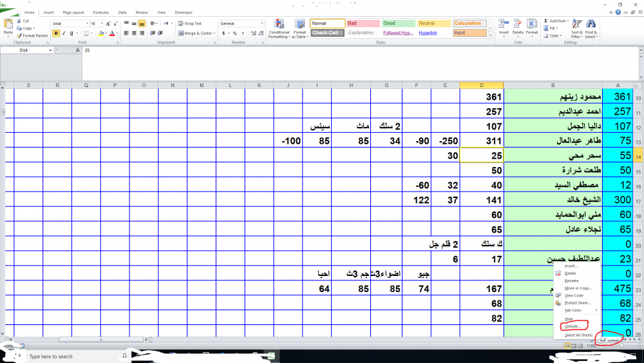This screenshot has height=363, width=644.
Task: Toggle bottom vertical alignment
Action: (x=142, y=23)
